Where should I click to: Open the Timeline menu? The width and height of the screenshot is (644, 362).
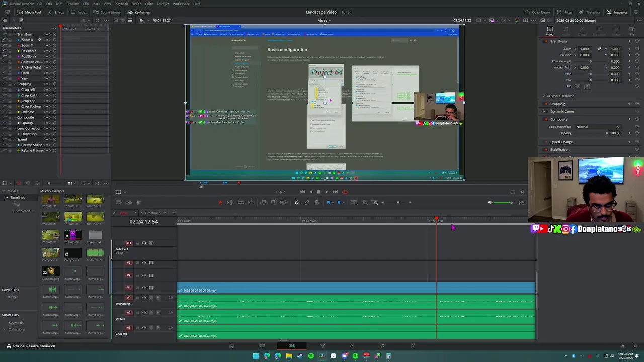[x=72, y=4]
